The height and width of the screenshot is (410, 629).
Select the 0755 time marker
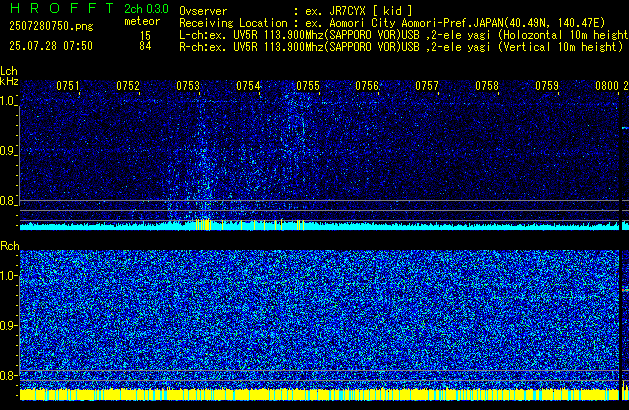coord(308,86)
